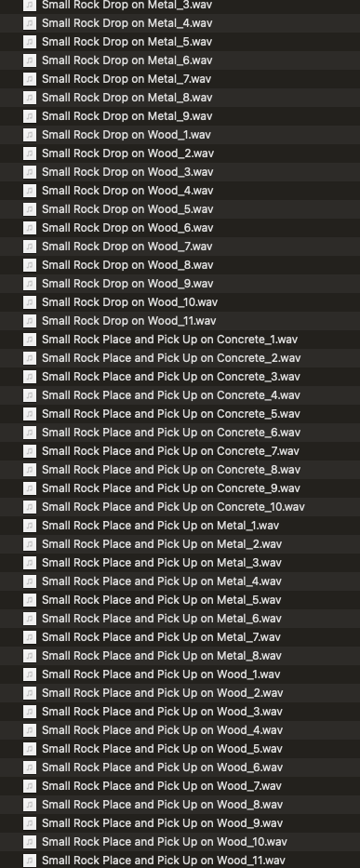Image resolution: width=360 pixels, height=868 pixels.
Task: Select Small Rock Place and Pick Up on Concrete_4.wav
Action: [x=171, y=395]
